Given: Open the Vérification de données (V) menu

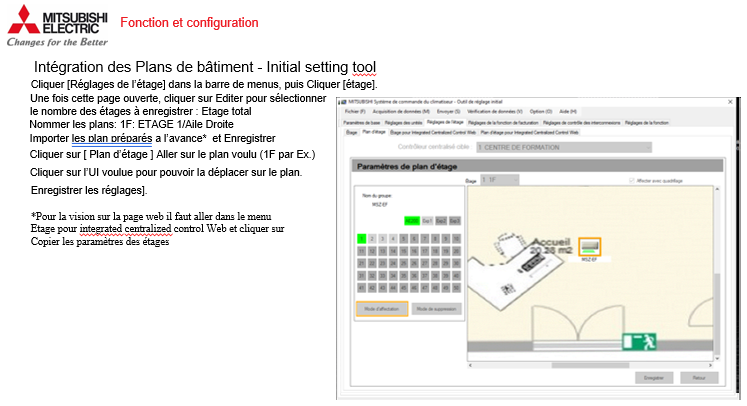Looking at the screenshot, I should 495,112.
